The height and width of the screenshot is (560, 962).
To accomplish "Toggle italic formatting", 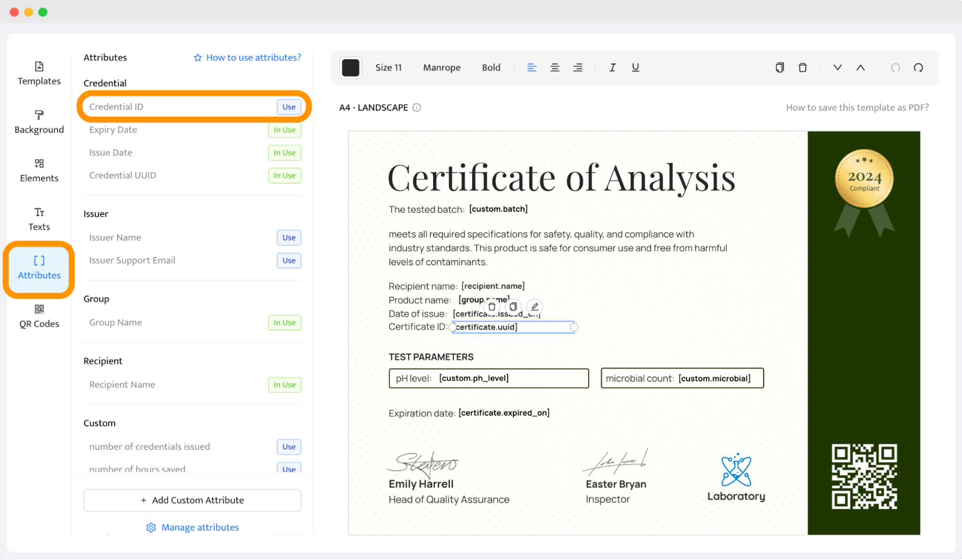I will pyautogui.click(x=612, y=68).
